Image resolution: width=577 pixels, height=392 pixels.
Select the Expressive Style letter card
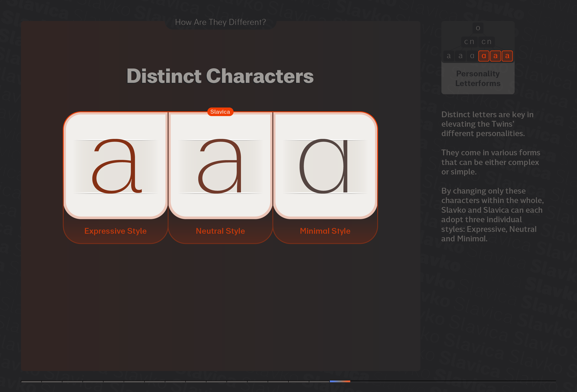(115, 165)
